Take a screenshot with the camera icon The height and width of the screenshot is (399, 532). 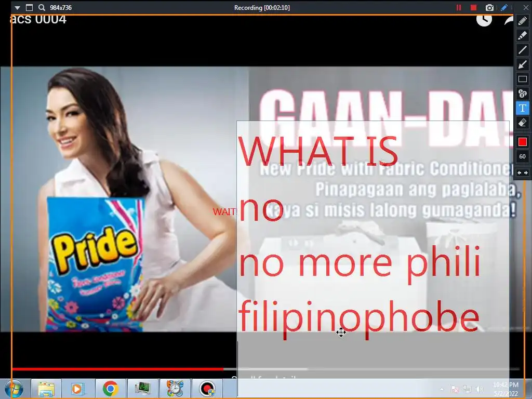pos(489,7)
